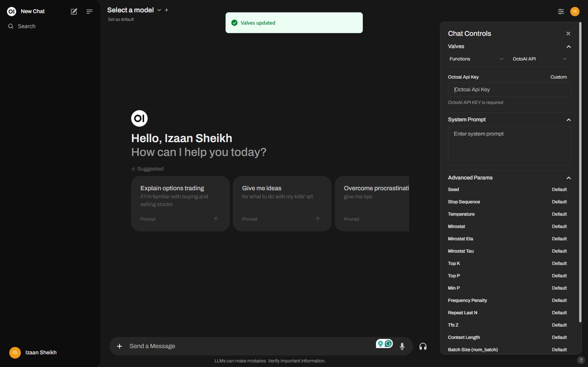The image size is (588, 367).
Task: Open the Select a model dropdown
Action: (x=134, y=10)
